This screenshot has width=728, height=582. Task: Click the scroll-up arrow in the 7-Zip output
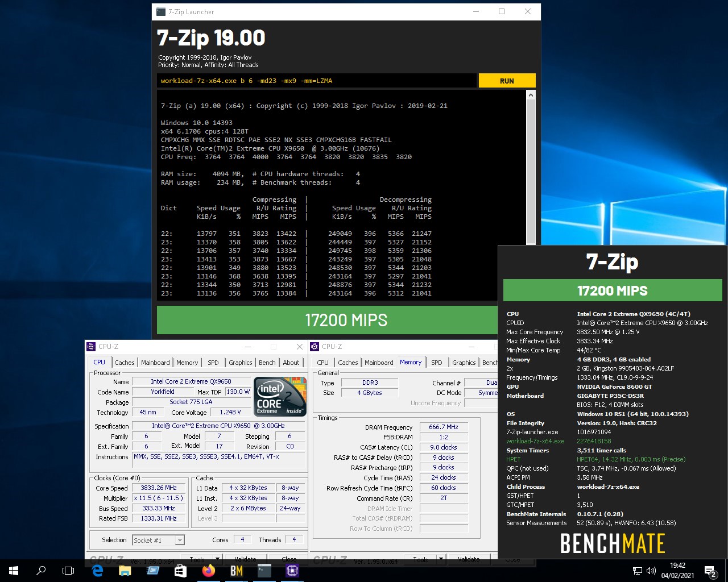[x=531, y=95]
